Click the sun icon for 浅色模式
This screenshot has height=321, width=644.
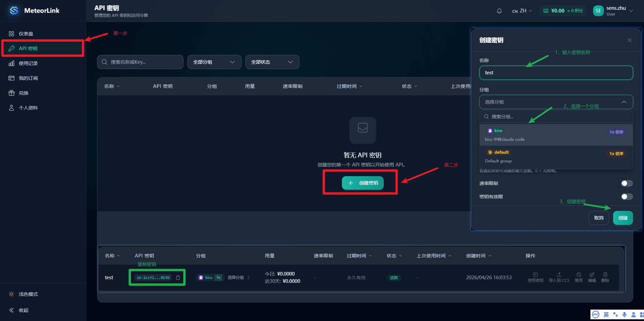click(11, 294)
